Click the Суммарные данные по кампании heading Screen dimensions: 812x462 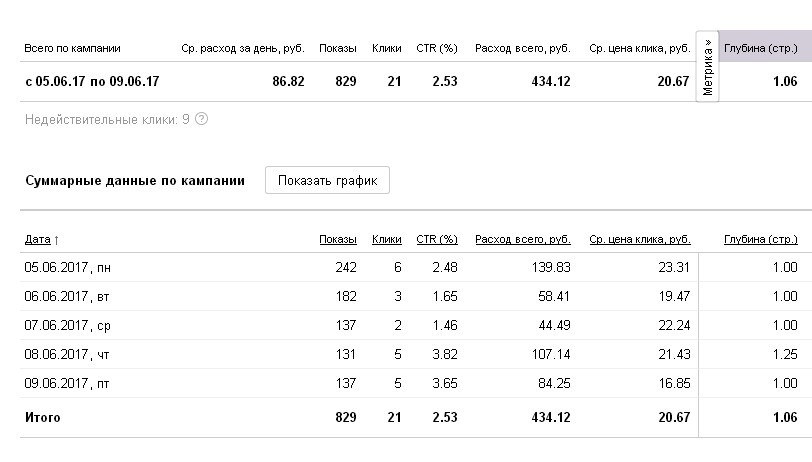[134, 181]
